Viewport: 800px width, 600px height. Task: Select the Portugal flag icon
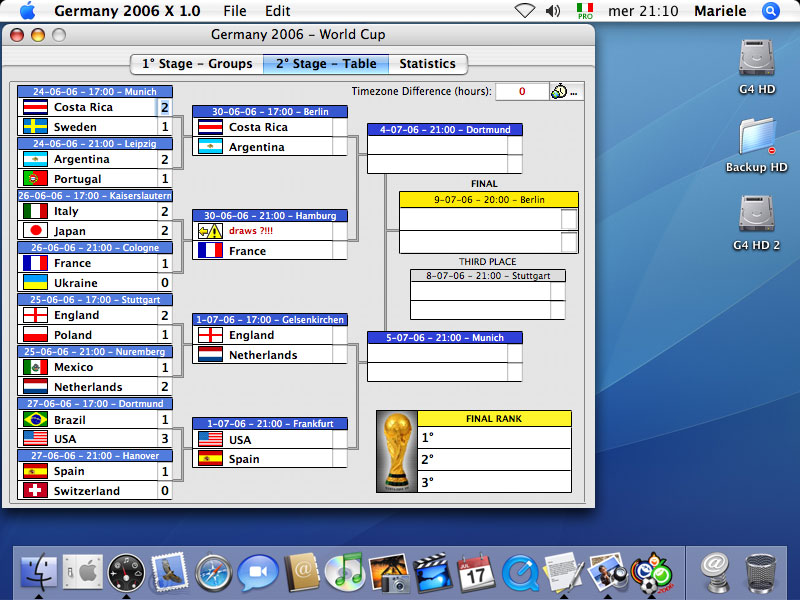[35, 179]
